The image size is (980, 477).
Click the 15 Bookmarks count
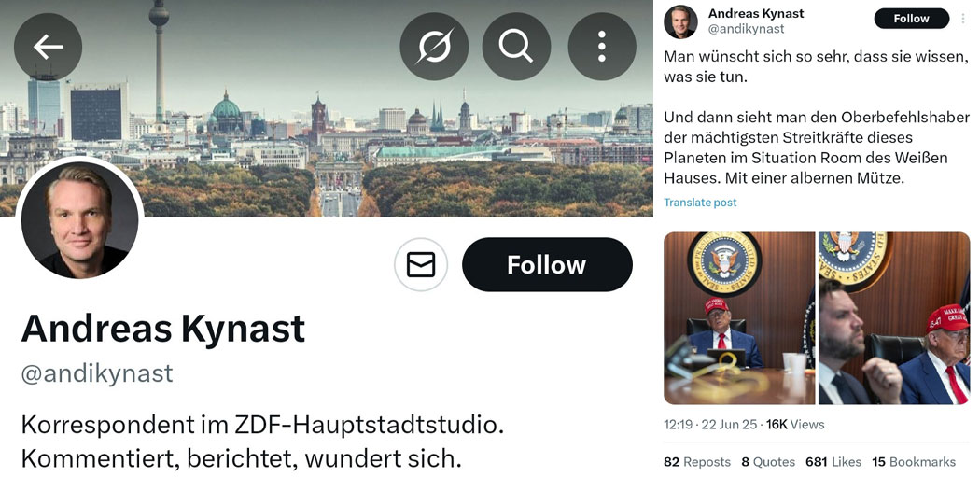pyautogui.click(x=914, y=462)
